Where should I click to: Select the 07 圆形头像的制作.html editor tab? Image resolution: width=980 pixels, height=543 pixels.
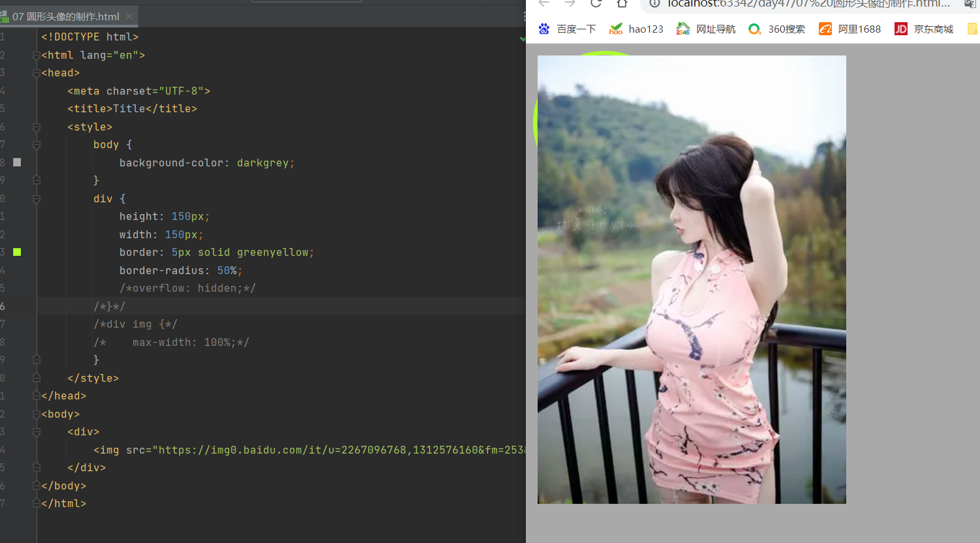point(69,16)
